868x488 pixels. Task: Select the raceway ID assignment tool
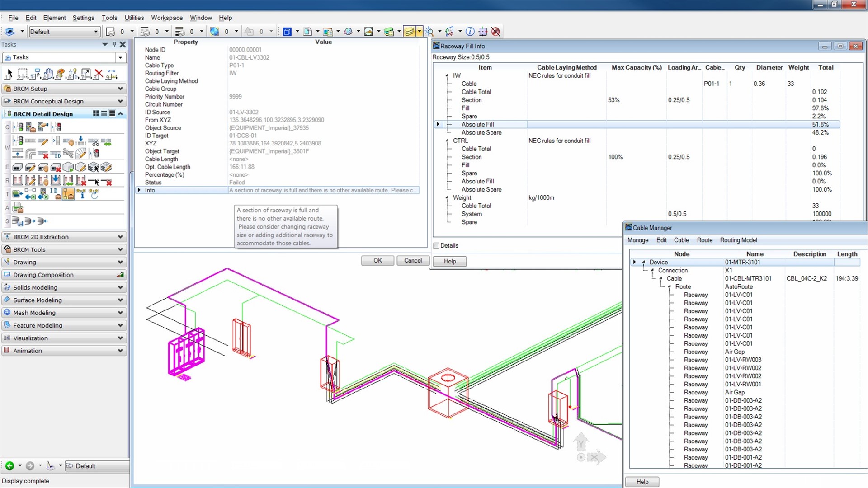coord(56,154)
